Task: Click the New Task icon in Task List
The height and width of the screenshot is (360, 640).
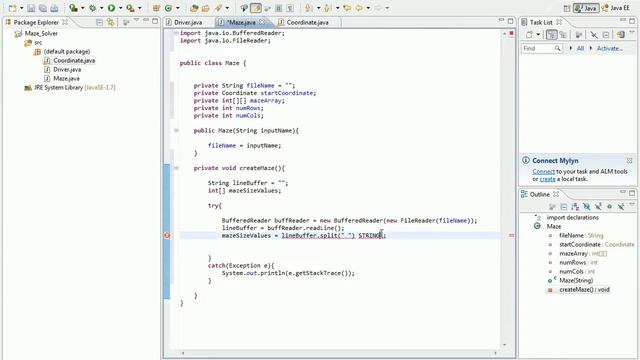Action: tap(529, 35)
